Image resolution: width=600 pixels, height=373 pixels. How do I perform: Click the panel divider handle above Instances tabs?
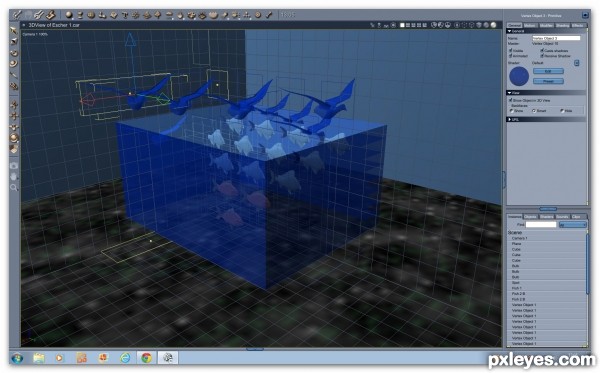pyautogui.click(x=548, y=209)
